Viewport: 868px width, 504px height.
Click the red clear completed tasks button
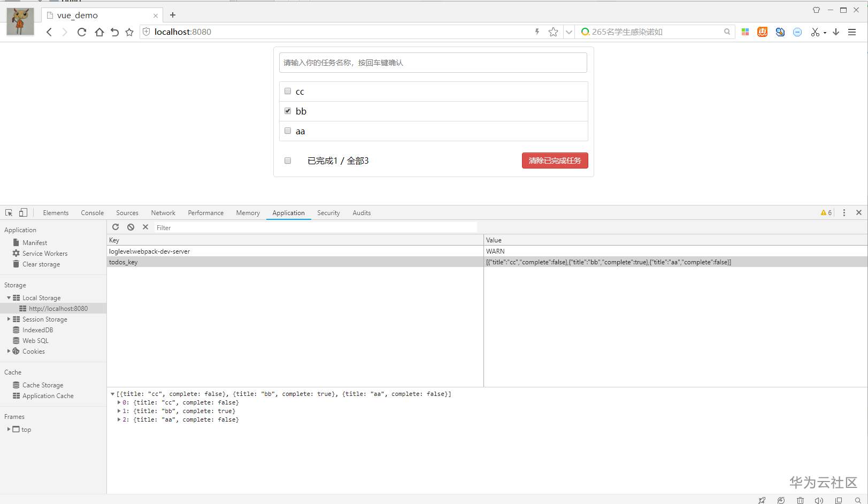(555, 161)
